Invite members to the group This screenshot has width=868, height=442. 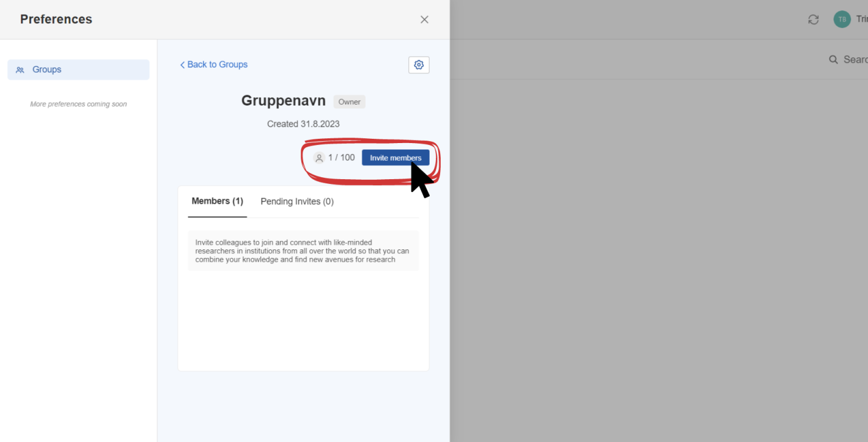click(395, 158)
